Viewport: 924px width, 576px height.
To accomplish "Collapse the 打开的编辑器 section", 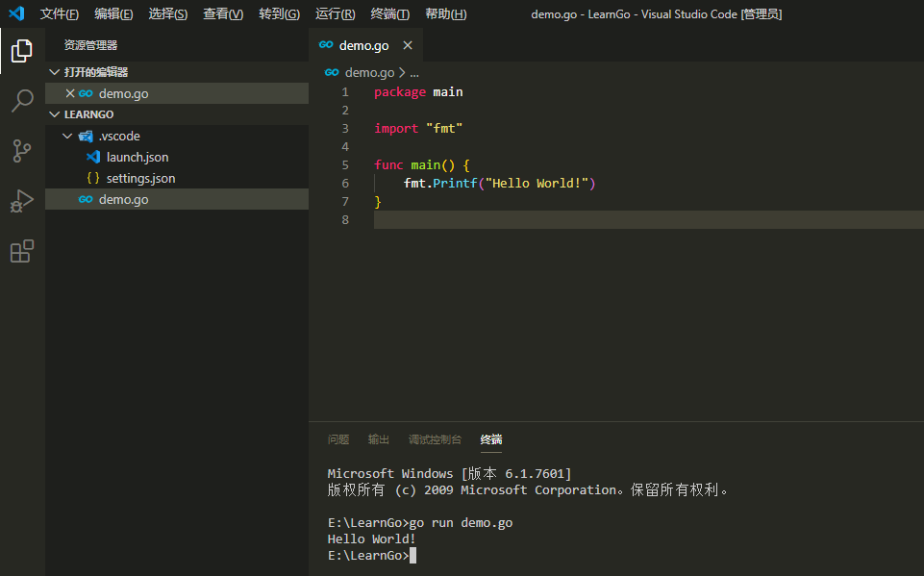I will [x=54, y=72].
